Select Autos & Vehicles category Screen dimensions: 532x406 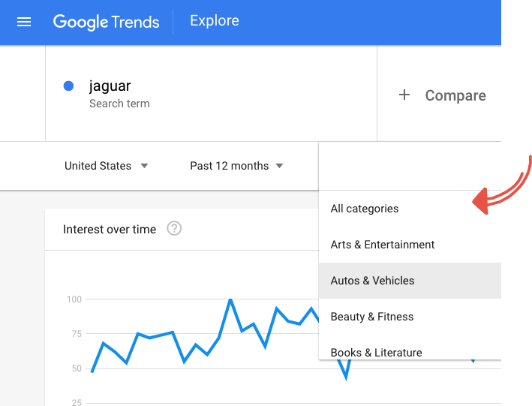[x=373, y=281]
